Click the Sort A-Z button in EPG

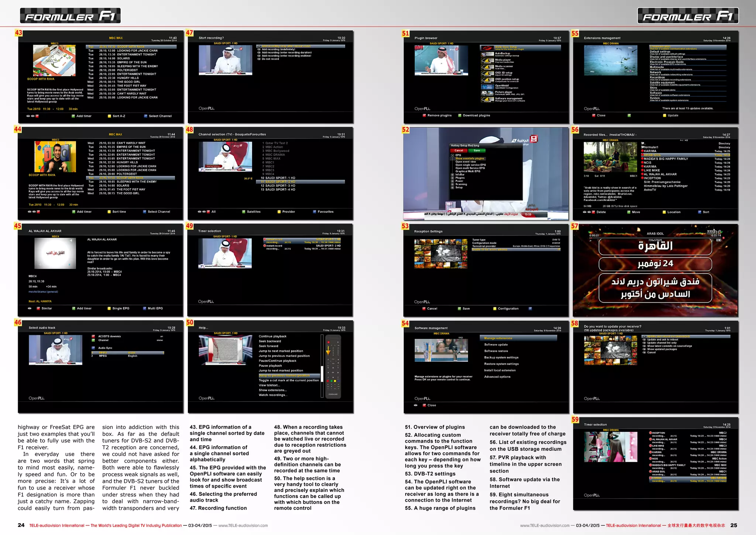(116, 116)
